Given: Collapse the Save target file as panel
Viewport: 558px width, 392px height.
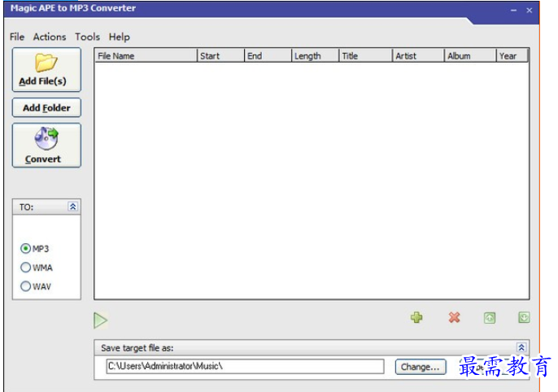Looking at the screenshot, I should (x=521, y=347).
